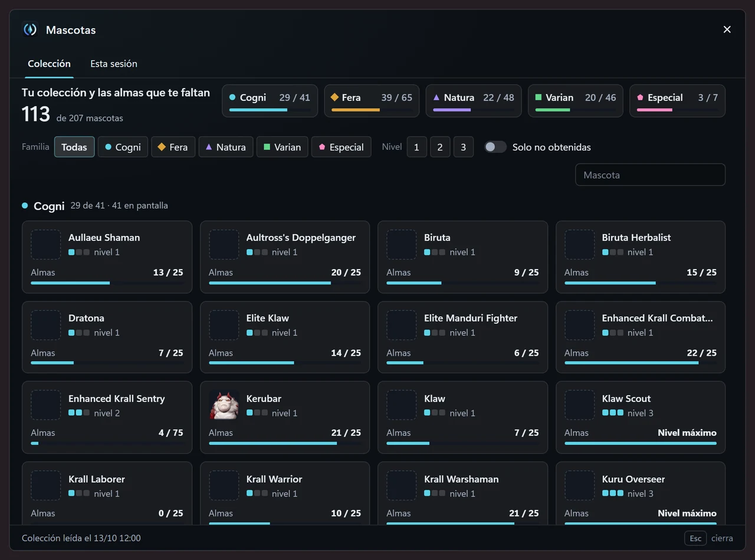Click the Natura 22 / 48 summary card
Image resolution: width=755 pixels, height=560 pixels.
click(x=474, y=101)
